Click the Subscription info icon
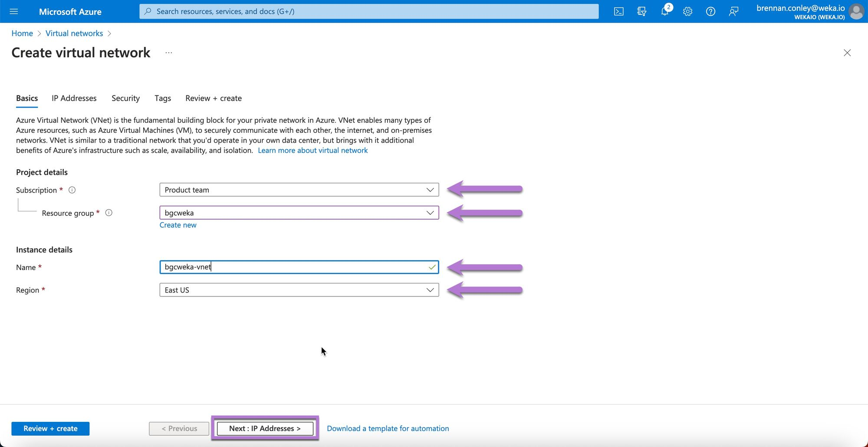 [x=72, y=190]
